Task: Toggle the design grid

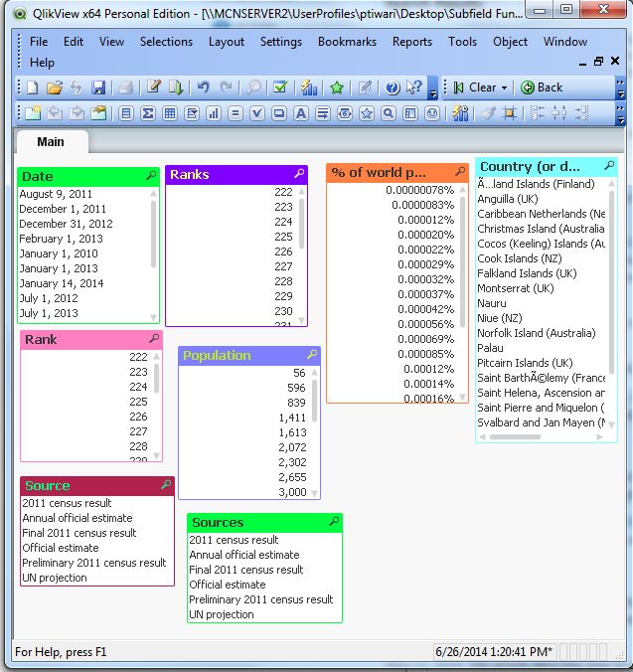Action: [509, 113]
